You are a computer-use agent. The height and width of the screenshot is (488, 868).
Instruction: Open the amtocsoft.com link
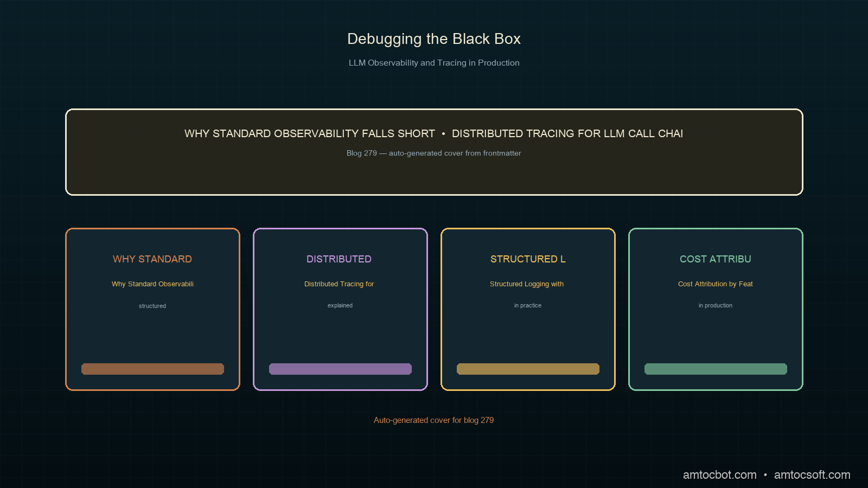coord(812,475)
